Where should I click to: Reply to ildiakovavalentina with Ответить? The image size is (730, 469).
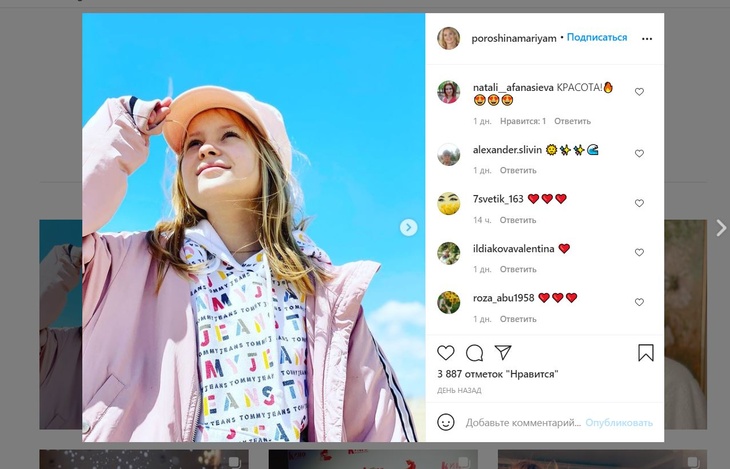click(518, 269)
